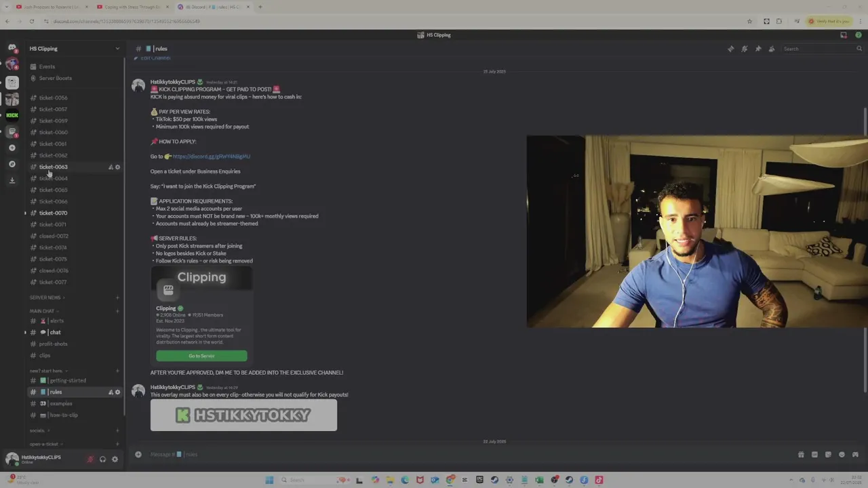Open HS Clipping server dropdown menu
This screenshot has height=488, width=868.
click(x=75, y=49)
